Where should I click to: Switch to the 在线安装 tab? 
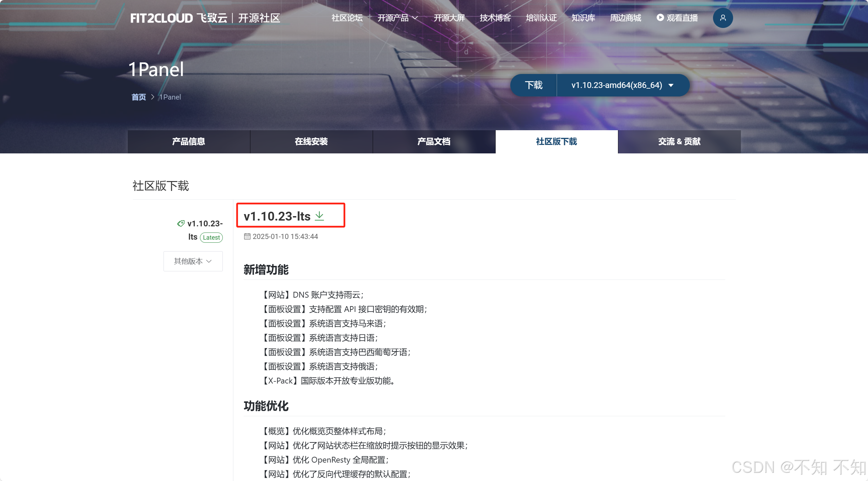pos(311,141)
